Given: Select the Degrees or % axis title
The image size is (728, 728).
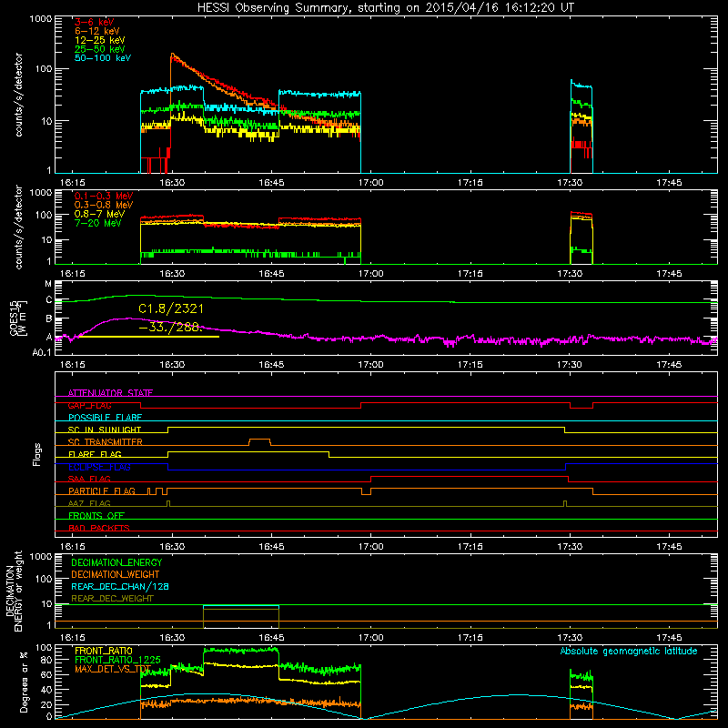Looking at the screenshot, I should (24, 682).
